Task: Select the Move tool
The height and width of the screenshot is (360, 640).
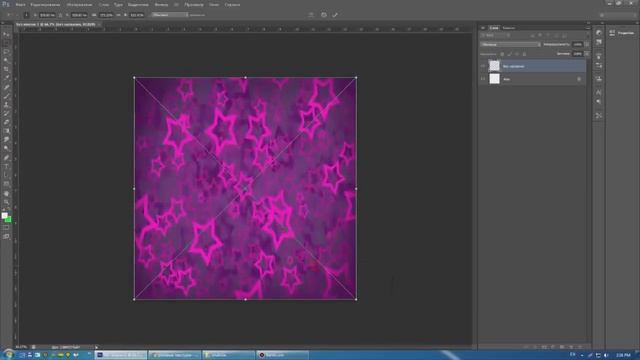Action: pos(6,35)
